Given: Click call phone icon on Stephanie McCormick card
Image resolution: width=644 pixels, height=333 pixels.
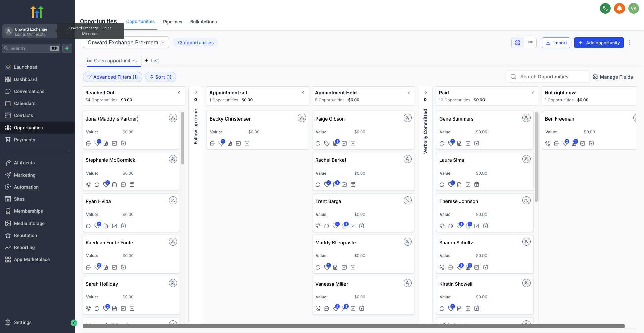Looking at the screenshot, I should [88, 185].
